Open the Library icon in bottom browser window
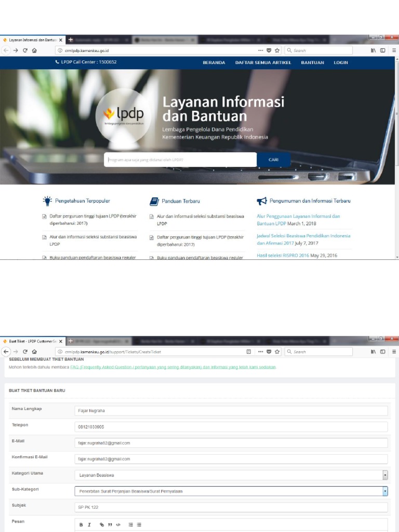The image size is (399, 532). pyautogui.click(x=373, y=352)
